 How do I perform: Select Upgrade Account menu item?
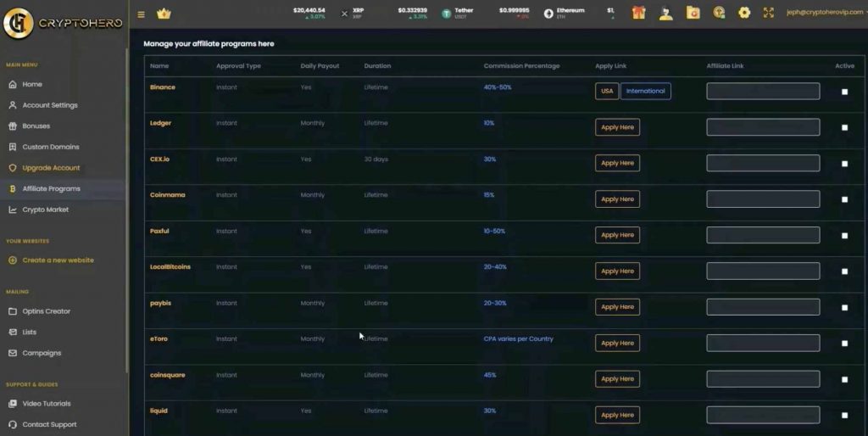coord(51,168)
